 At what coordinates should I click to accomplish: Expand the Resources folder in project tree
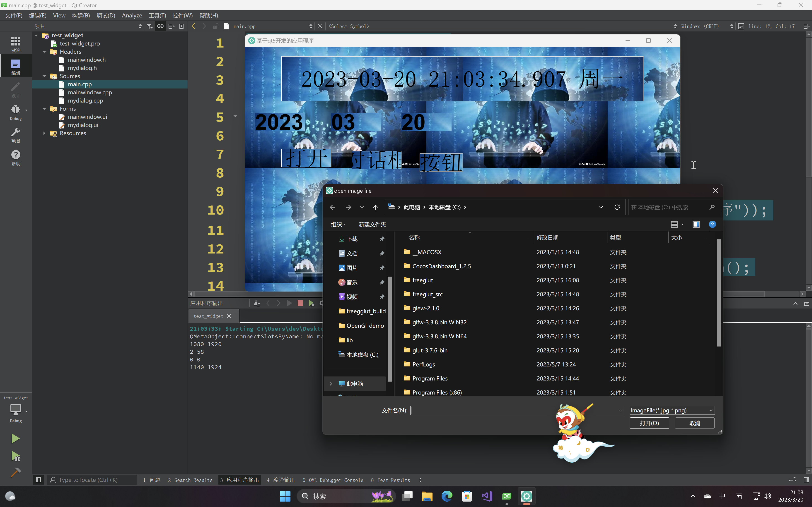tap(44, 134)
